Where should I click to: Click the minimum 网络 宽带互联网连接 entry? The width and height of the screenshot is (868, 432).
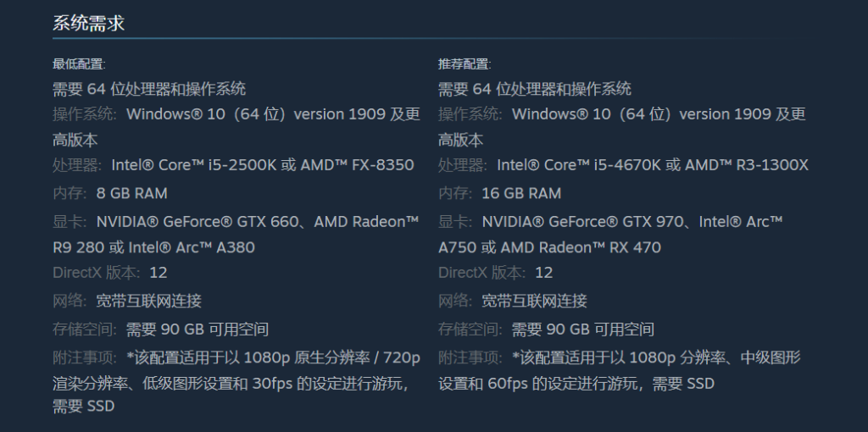pos(127,301)
